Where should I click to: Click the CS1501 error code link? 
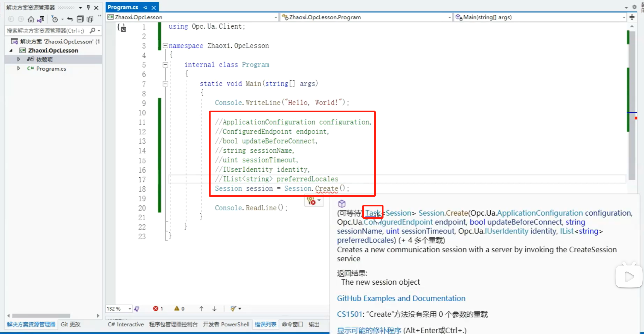click(349, 314)
